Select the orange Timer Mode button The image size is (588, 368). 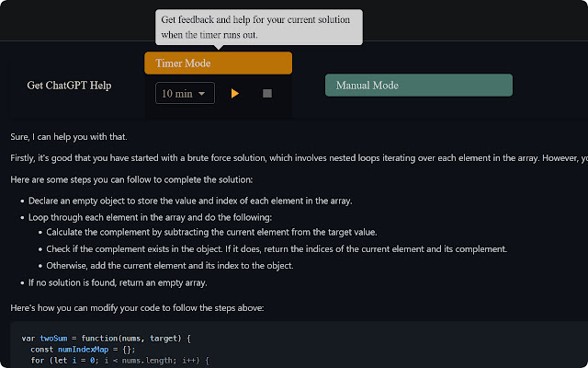(x=219, y=63)
